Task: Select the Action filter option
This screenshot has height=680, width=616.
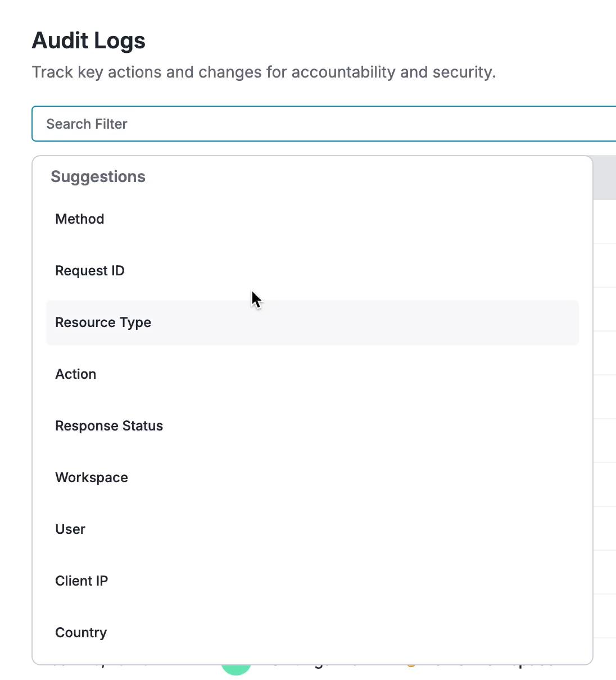Action: point(312,374)
